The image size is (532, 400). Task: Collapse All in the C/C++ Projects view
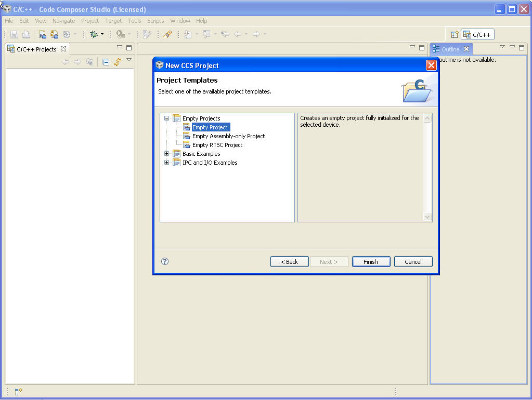106,61
